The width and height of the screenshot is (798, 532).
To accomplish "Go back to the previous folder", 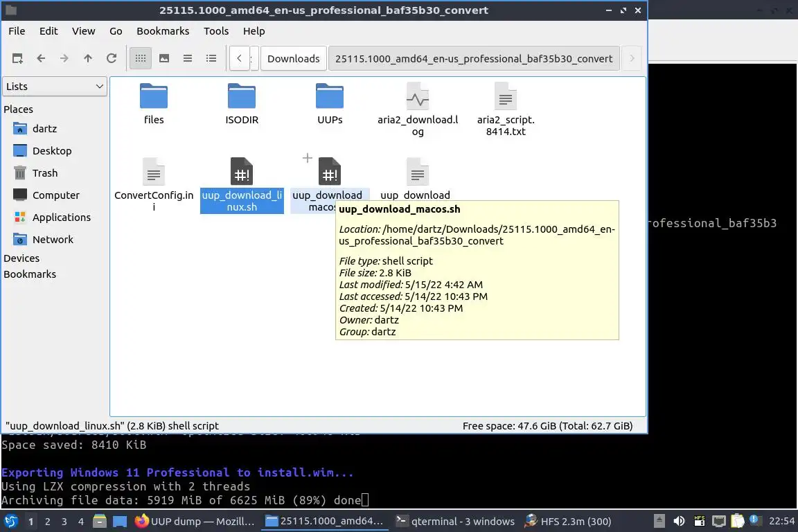I will pyautogui.click(x=41, y=59).
